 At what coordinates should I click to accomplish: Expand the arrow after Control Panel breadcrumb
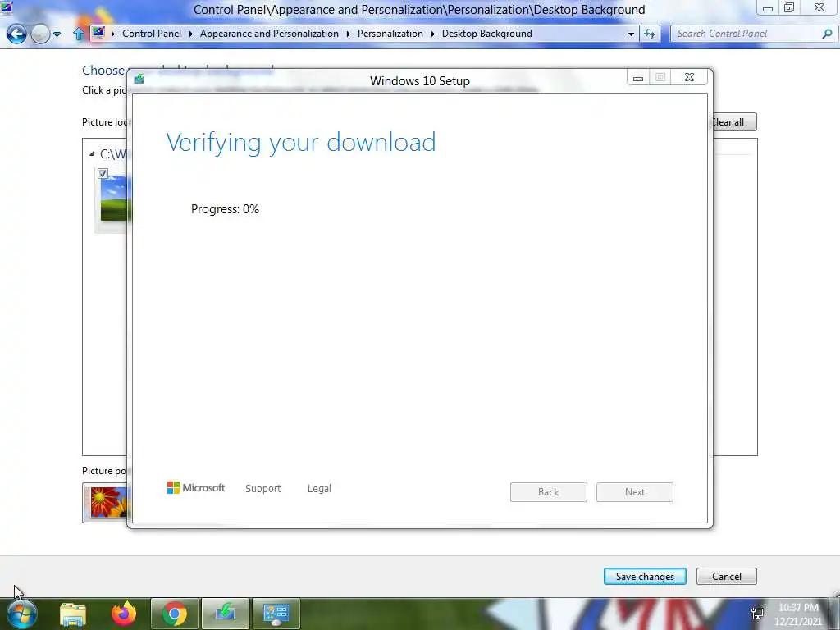click(x=190, y=34)
